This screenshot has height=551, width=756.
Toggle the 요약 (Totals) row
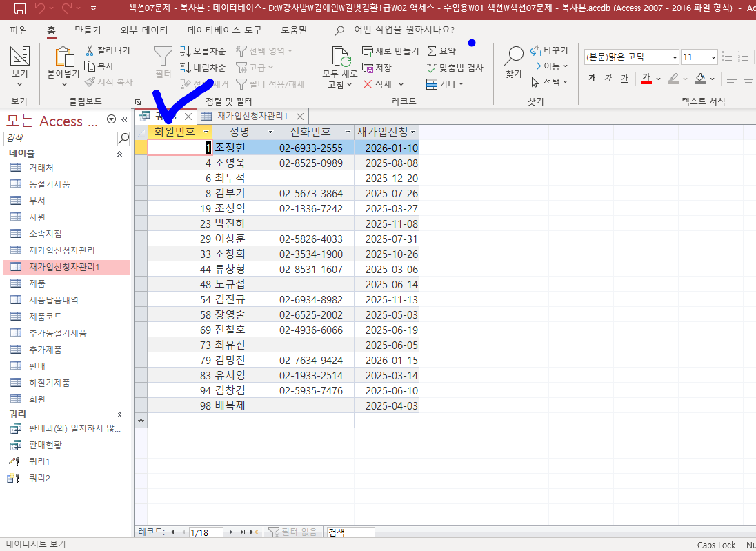click(x=441, y=51)
